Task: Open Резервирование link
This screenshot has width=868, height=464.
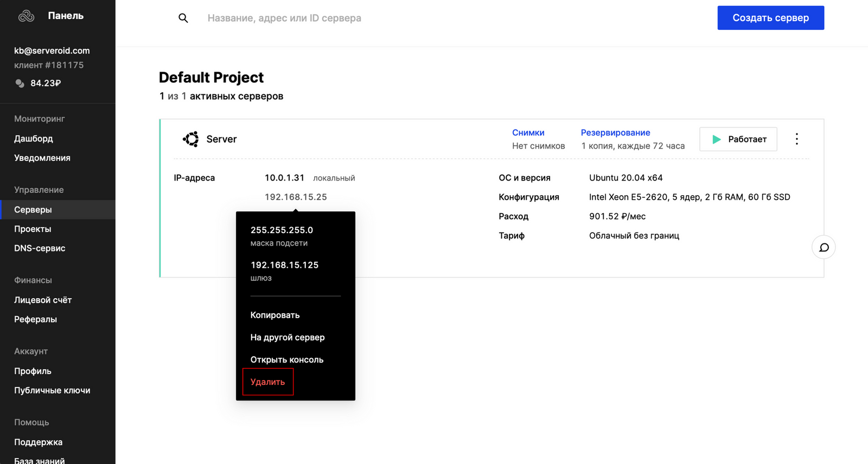Action: (x=615, y=132)
